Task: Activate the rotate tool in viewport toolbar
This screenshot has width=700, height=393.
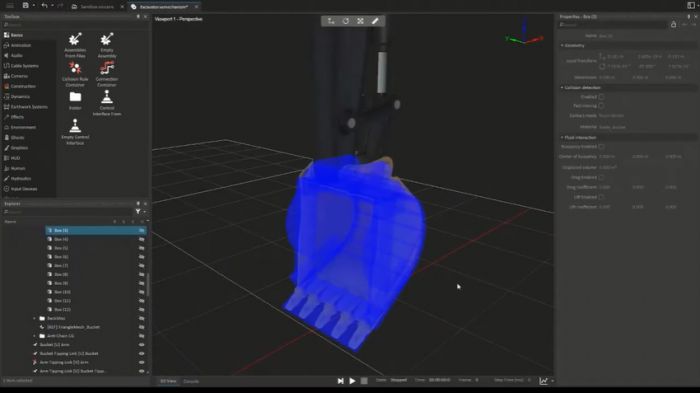Action: [x=346, y=21]
